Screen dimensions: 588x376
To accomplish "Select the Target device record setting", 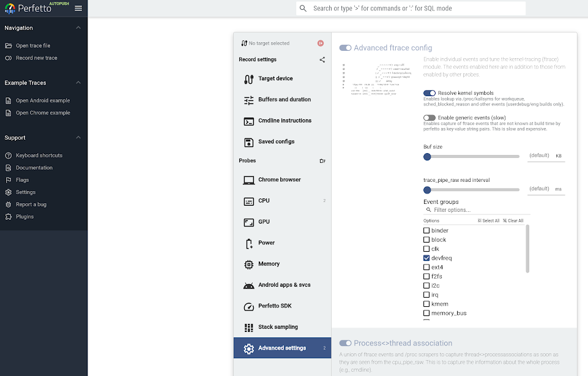I will coord(276,78).
